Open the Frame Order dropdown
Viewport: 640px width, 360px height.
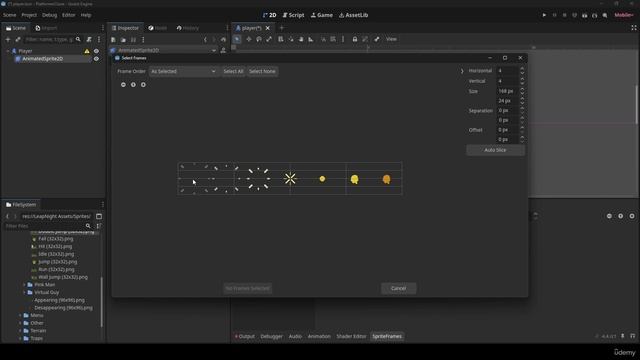(x=183, y=71)
